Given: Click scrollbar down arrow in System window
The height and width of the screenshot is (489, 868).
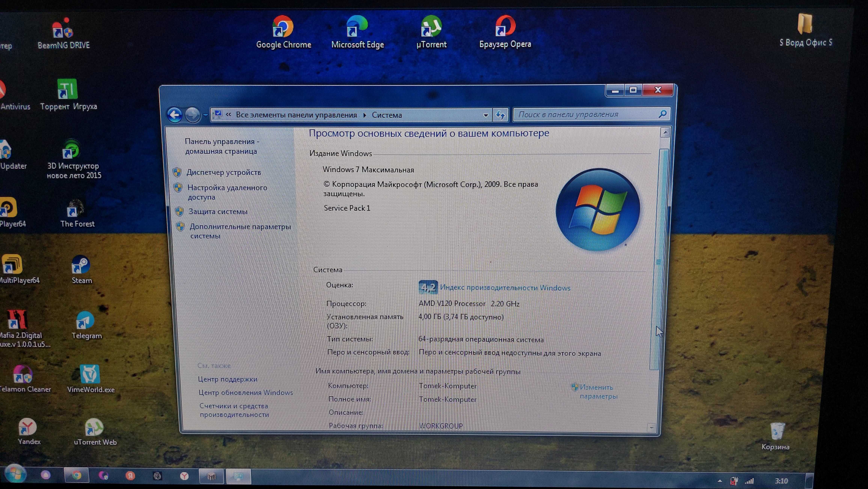Looking at the screenshot, I should 651,428.
